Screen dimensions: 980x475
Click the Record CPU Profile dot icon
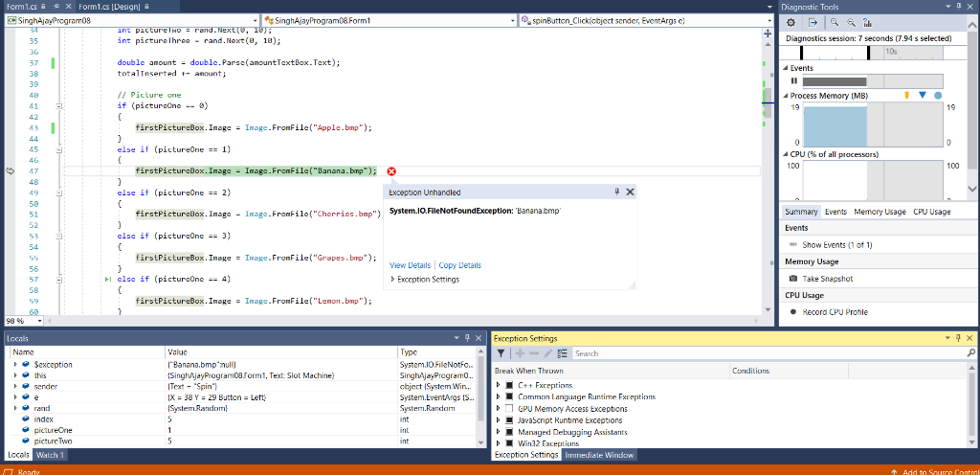point(793,312)
